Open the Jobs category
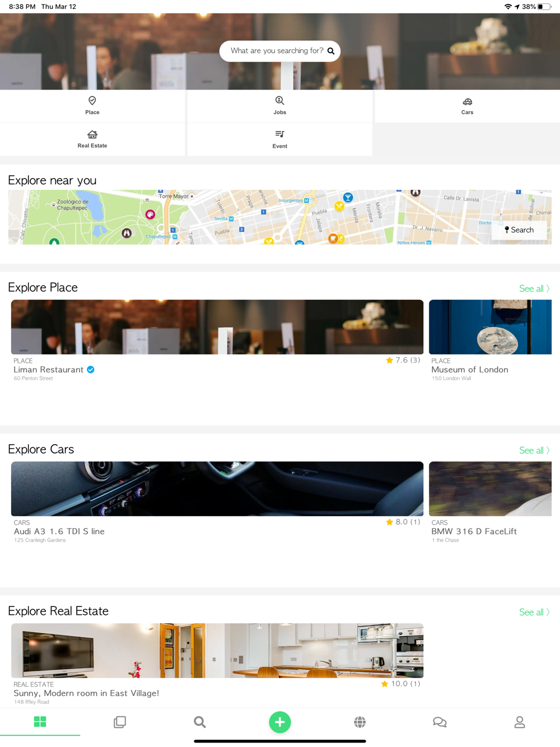Viewport: 560px width, 747px height. (280, 106)
